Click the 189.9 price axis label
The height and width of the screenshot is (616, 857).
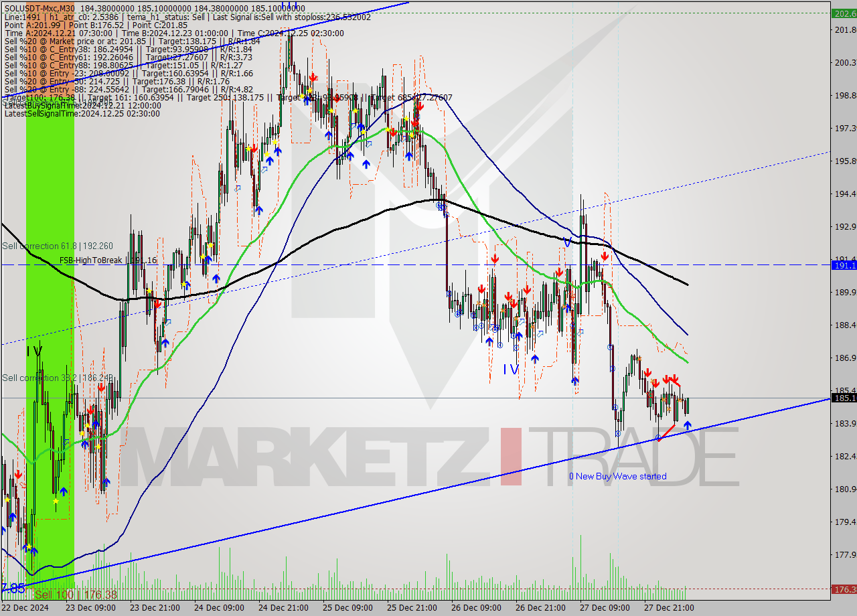click(844, 292)
